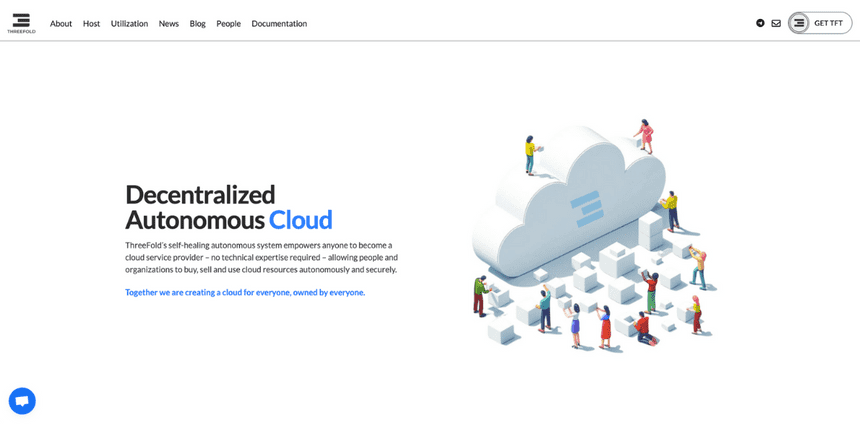The image size is (860, 430).
Task: Open the blue chat widget bubble
Action: pyautogui.click(x=22, y=401)
